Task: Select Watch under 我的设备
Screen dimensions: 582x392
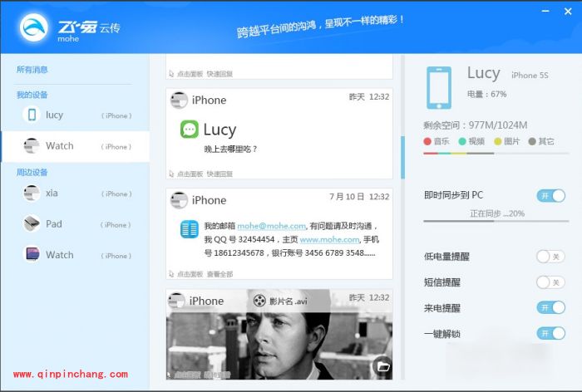Action: [x=76, y=146]
